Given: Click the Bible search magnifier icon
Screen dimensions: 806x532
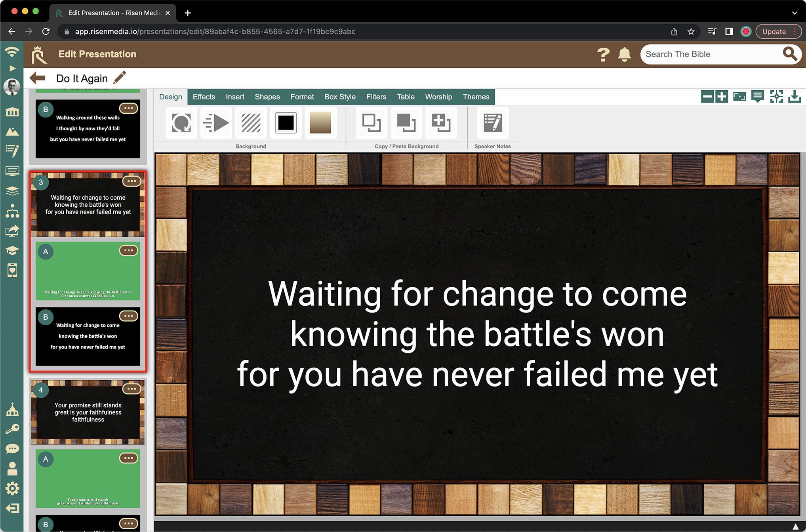Looking at the screenshot, I should [790, 53].
